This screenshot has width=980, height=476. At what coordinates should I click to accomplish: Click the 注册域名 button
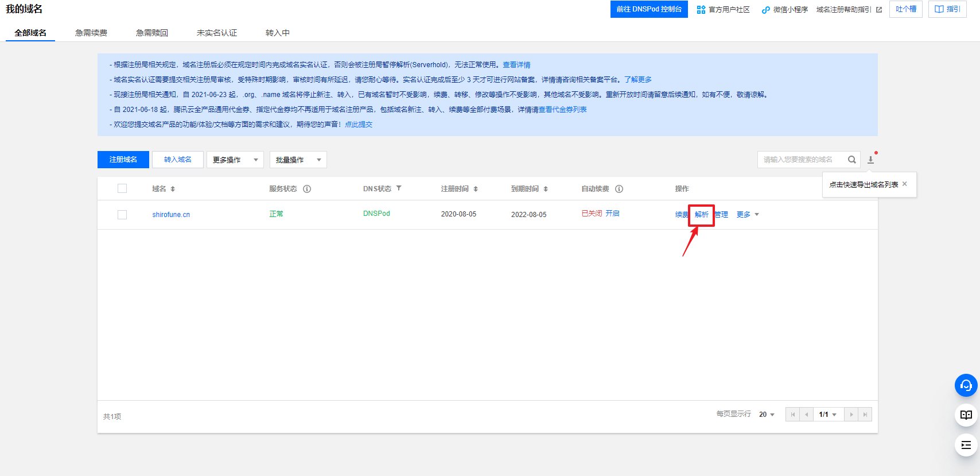tap(123, 160)
